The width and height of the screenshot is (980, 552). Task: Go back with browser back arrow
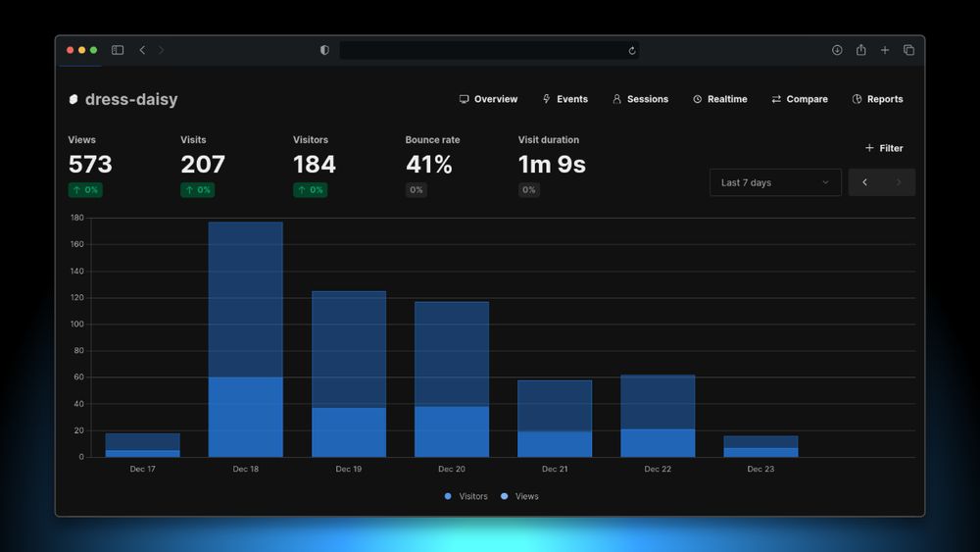click(142, 50)
